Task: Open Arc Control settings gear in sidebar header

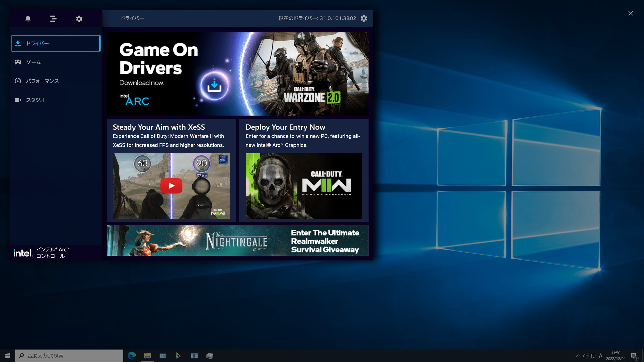Action: coord(79,19)
